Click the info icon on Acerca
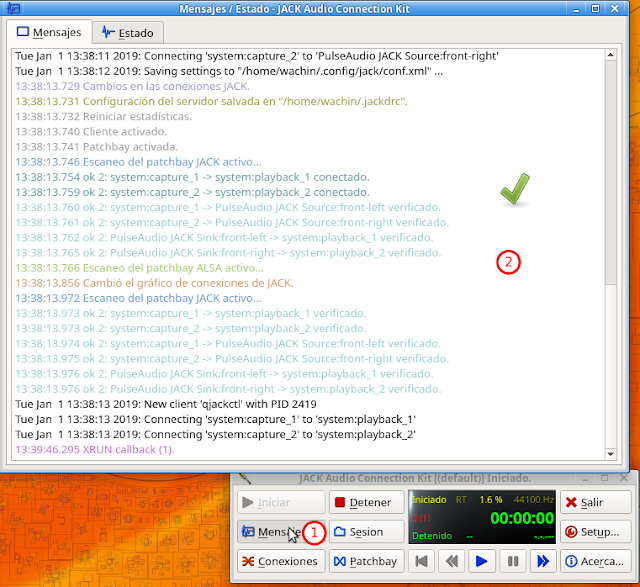Image resolution: width=640 pixels, height=587 pixels. tap(571, 561)
